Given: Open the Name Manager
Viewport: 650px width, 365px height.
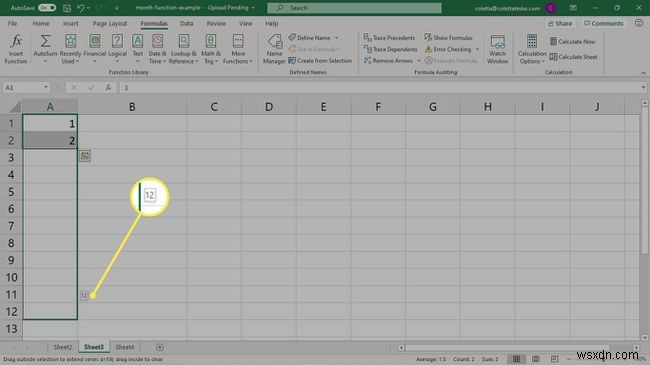Looking at the screenshot, I should (274, 49).
